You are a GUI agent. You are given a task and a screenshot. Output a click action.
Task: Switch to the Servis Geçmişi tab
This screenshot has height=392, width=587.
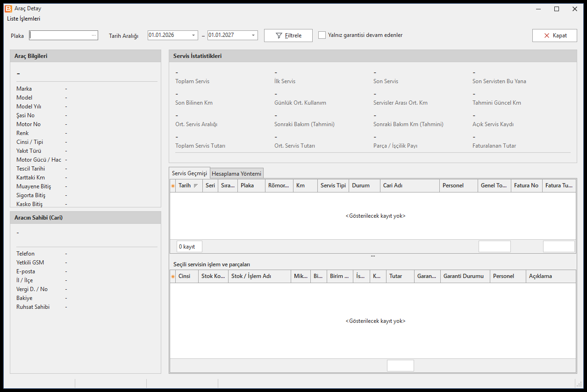coord(189,173)
